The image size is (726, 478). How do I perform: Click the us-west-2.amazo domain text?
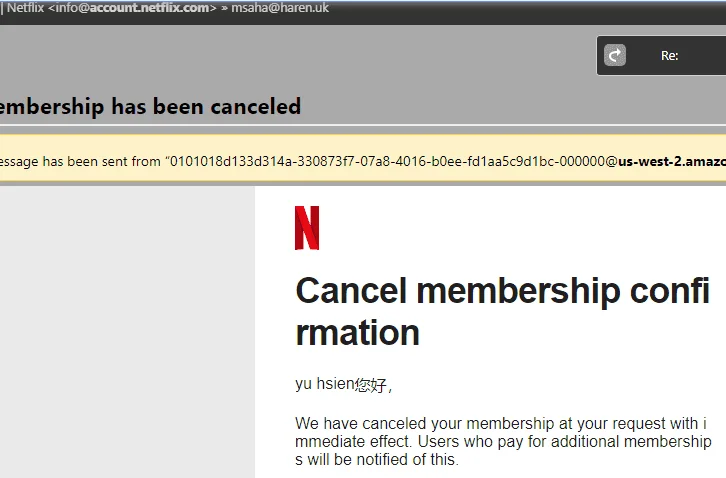[x=672, y=161]
